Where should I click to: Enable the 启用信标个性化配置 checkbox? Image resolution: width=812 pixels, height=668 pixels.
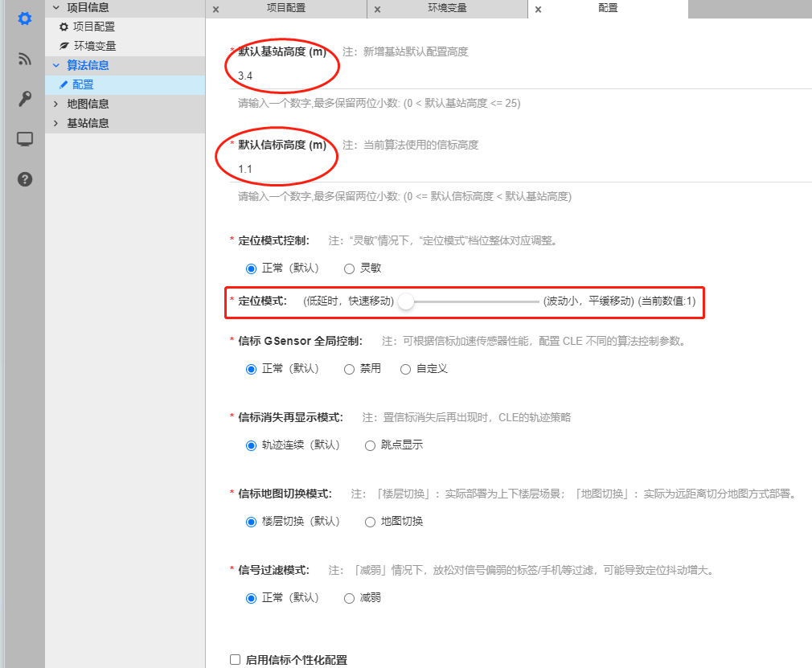(235, 659)
